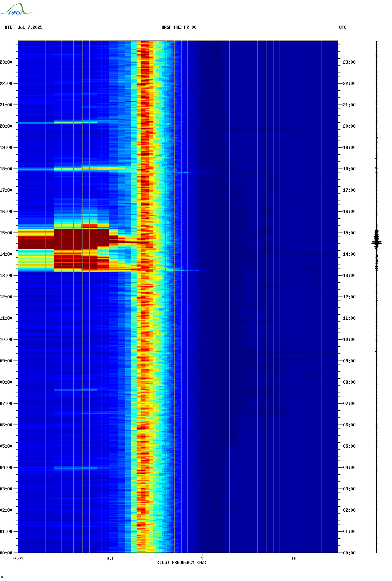Click the right axis '22:00' time label
This screenshot has height=581, width=392.
coord(349,84)
